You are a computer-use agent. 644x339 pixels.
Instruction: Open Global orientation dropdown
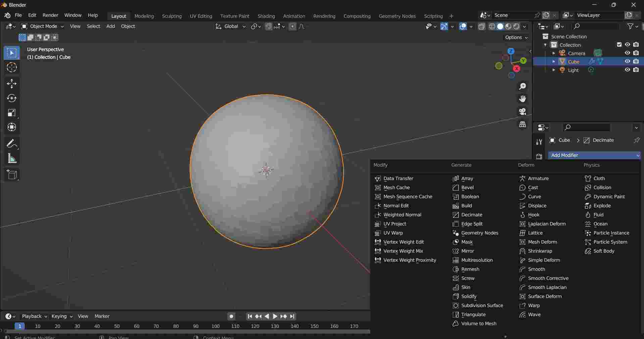coord(231,26)
